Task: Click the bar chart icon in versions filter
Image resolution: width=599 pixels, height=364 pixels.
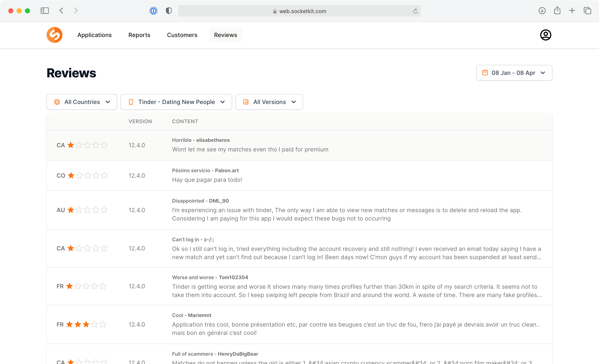Action: point(246,102)
